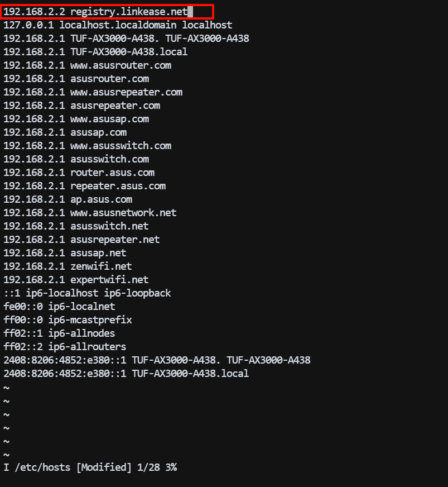Click the IPv6 TUF-AX3000-A438.local entry
The width and height of the screenshot is (448, 487).
[x=126, y=374]
